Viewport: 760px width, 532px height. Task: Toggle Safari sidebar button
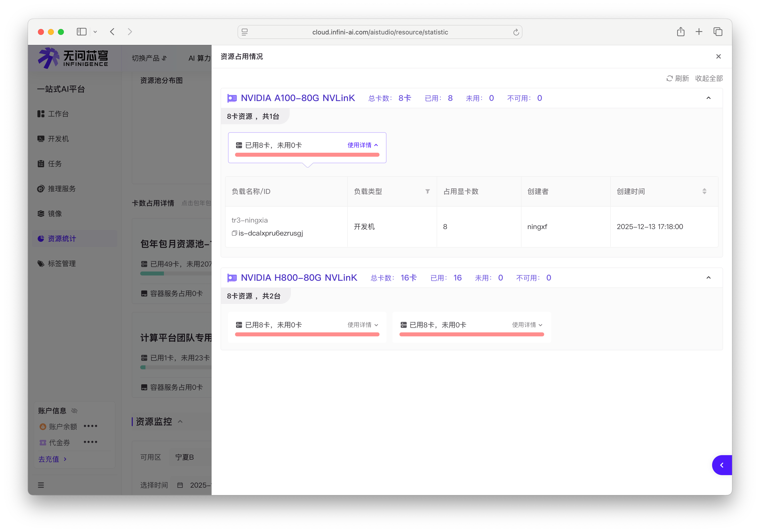point(81,32)
